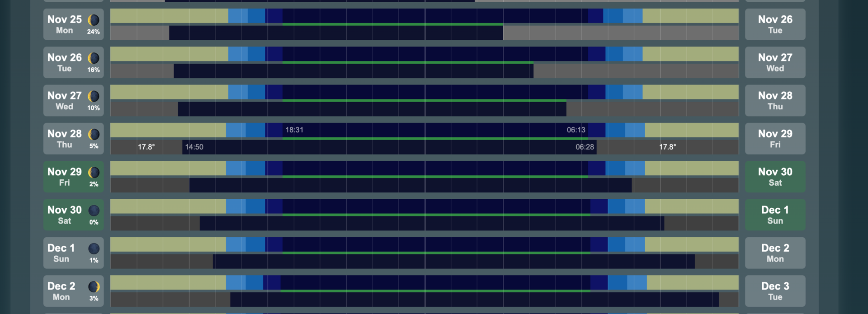Click the green Dec 1 Sun right label
The height and width of the screenshot is (314, 868).
pyautogui.click(x=775, y=215)
